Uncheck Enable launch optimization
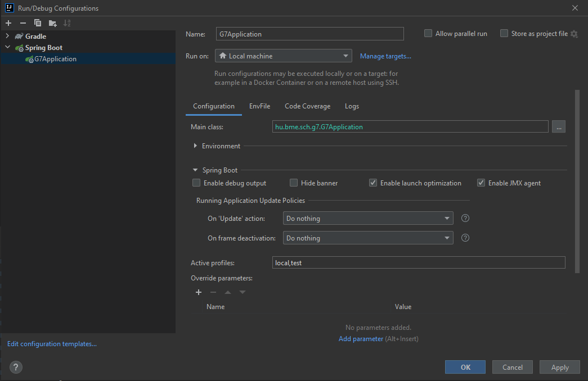Image resolution: width=588 pixels, height=381 pixels. (x=372, y=183)
